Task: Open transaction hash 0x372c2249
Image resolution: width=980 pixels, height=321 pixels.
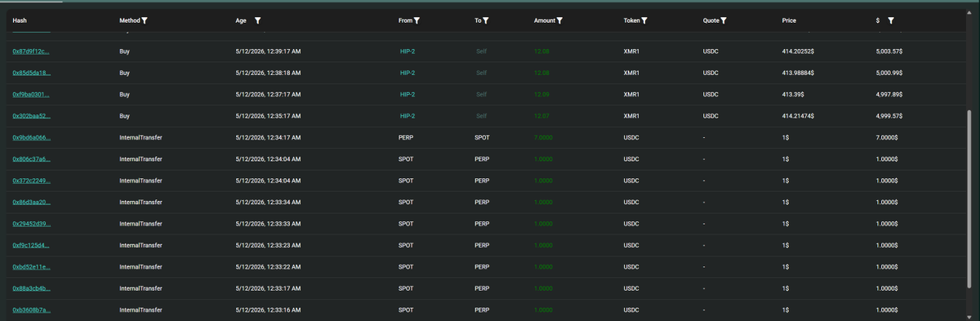Action: pyautogui.click(x=31, y=181)
